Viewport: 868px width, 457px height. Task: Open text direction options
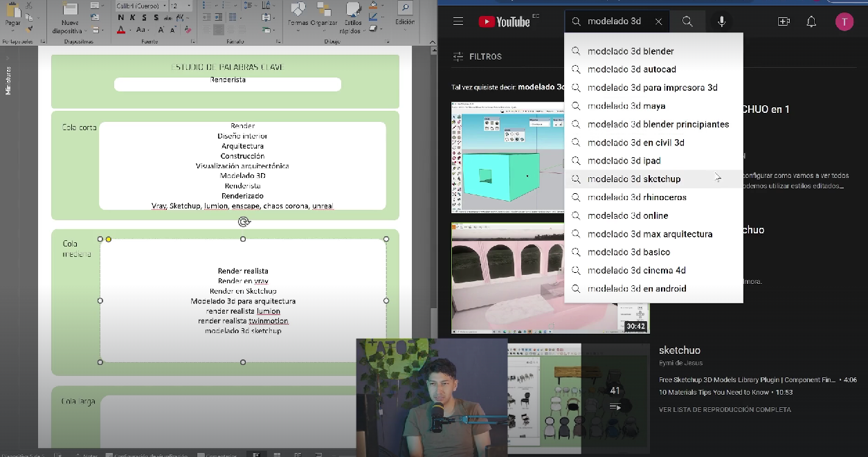coord(267,6)
